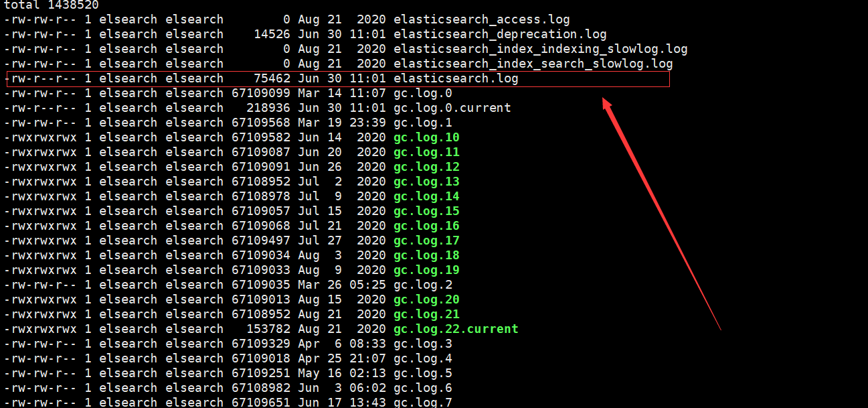The height and width of the screenshot is (408, 868).
Task: Click the 'Apr 25 21:07' timestamp
Action: point(342,358)
